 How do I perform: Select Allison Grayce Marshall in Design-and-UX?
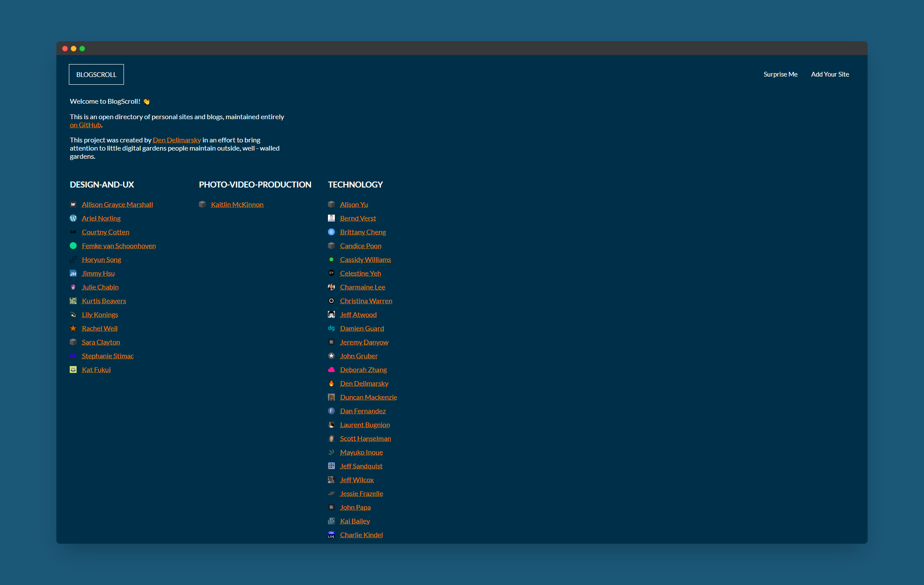118,205
